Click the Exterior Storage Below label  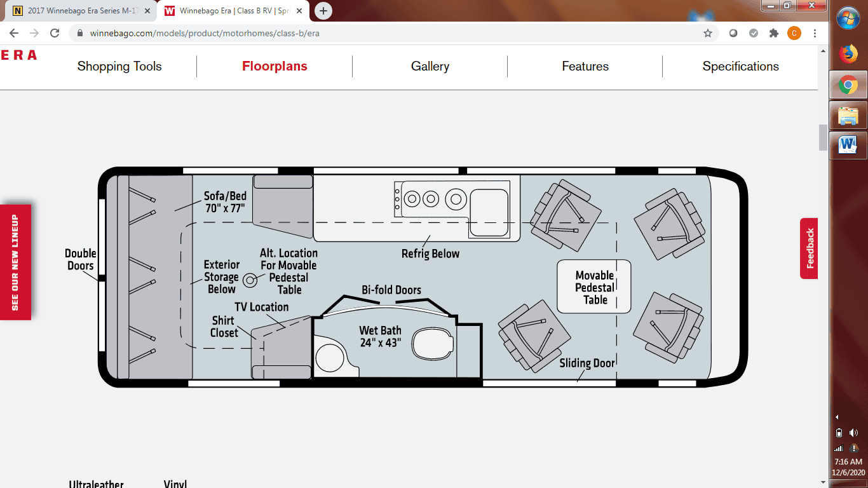point(221,277)
